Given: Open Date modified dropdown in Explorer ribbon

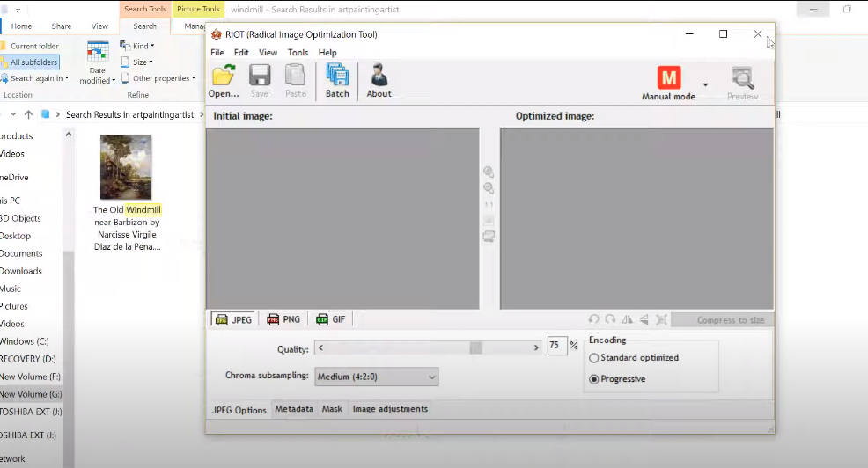Looking at the screenshot, I should pyautogui.click(x=98, y=63).
